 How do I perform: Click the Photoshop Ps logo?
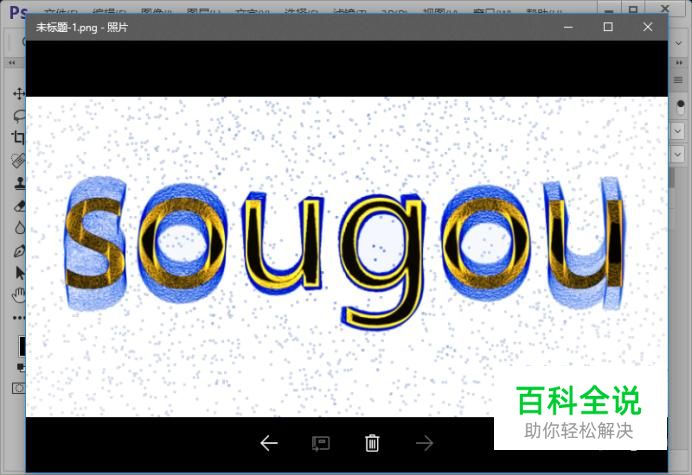(x=19, y=11)
